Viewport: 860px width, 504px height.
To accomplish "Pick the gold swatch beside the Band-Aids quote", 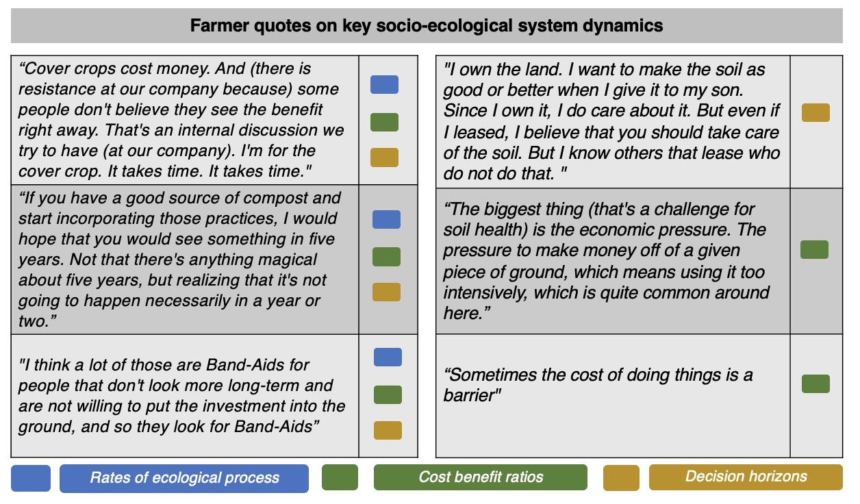I will click(x=388, y=430).
